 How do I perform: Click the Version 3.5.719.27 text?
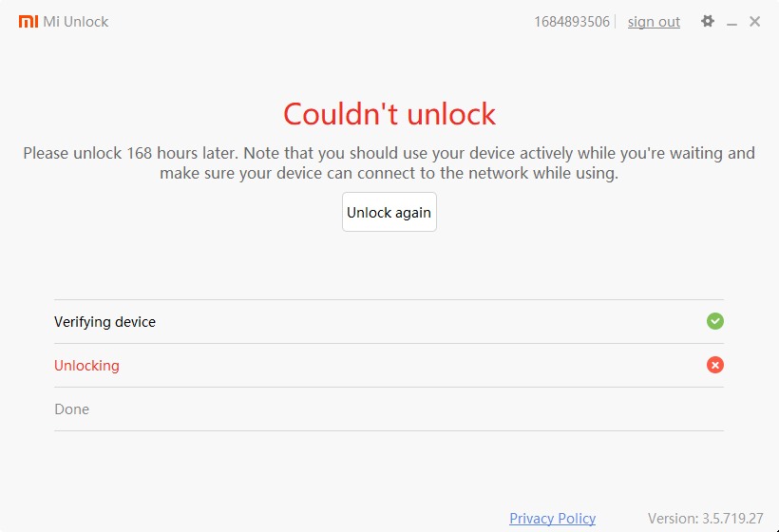[x=705, y=518]
